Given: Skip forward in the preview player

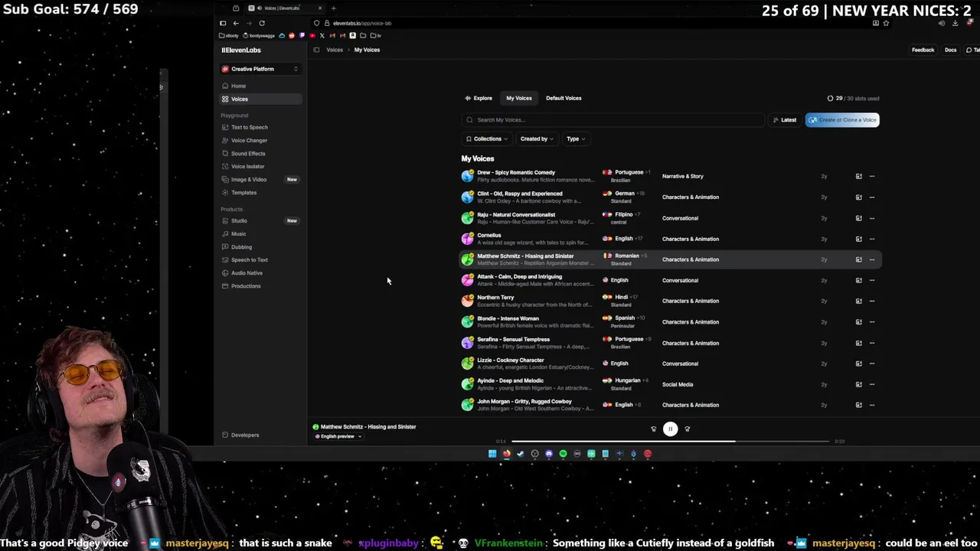Looking at the screenshot, I should 687,429.
